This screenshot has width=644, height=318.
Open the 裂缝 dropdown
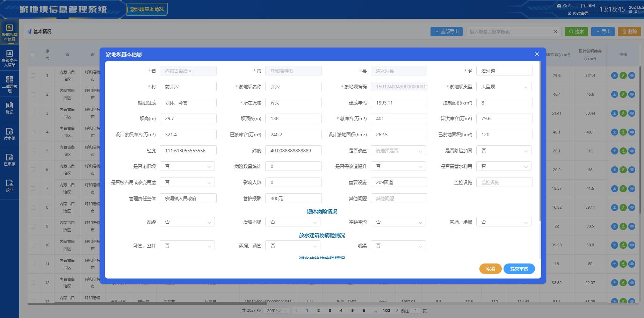(x=187, y=222)
